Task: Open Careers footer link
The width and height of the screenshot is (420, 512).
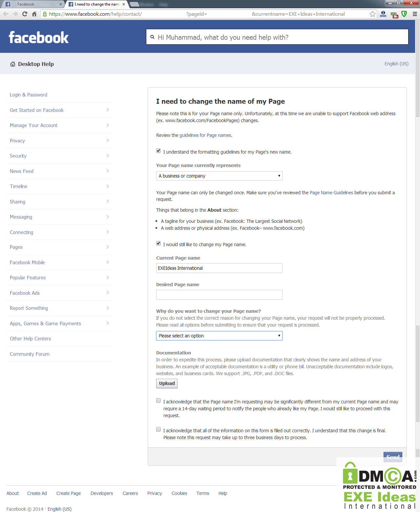Action: tap(130, 493)
